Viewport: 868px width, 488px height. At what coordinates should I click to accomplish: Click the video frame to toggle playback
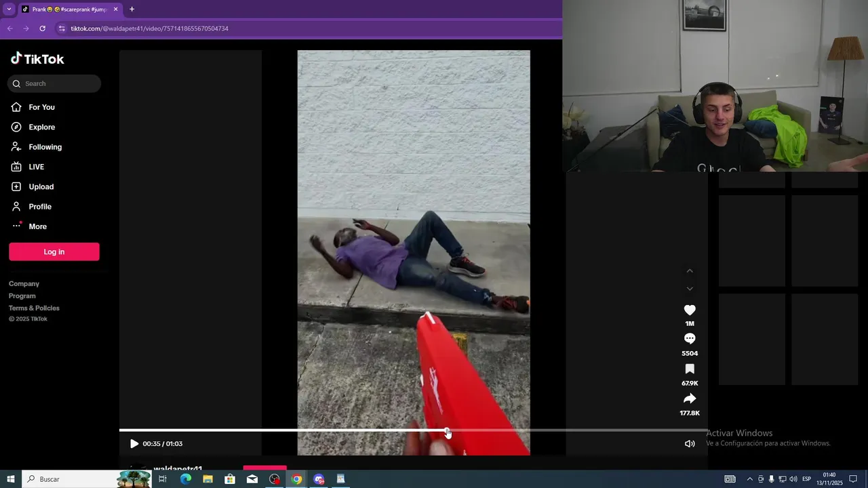pyautogui.click(x=414, y=252)
